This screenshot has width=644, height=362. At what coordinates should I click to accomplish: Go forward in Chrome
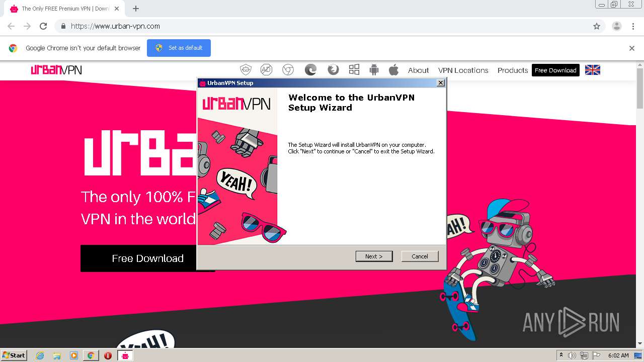(x=27, y=26)
